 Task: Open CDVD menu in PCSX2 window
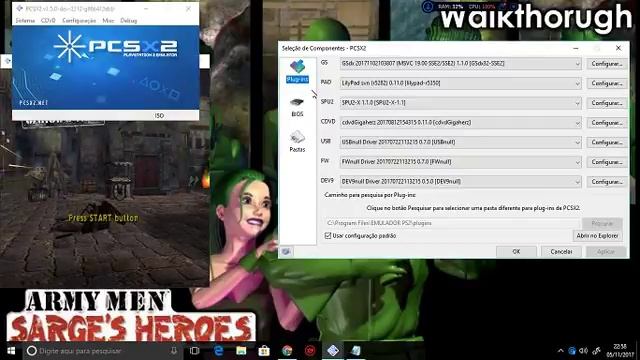coord(48,20)
